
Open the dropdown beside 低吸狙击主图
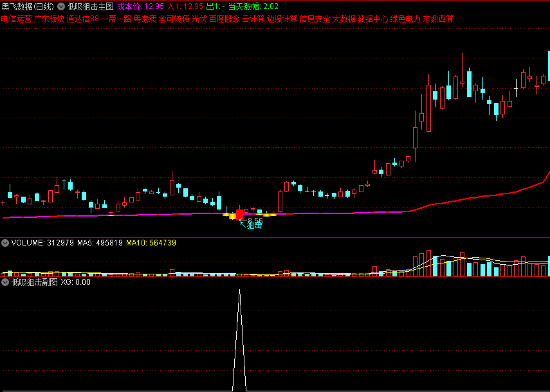pos(60,6)
